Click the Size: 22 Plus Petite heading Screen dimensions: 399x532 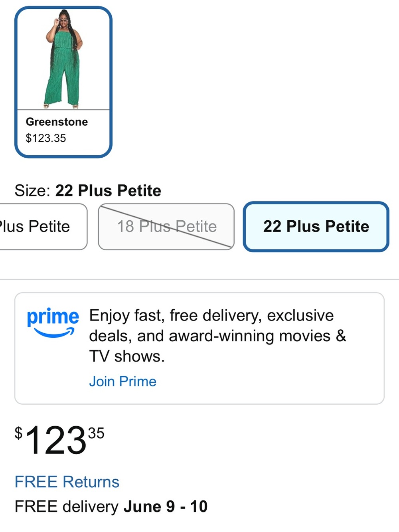coord(88,190)
